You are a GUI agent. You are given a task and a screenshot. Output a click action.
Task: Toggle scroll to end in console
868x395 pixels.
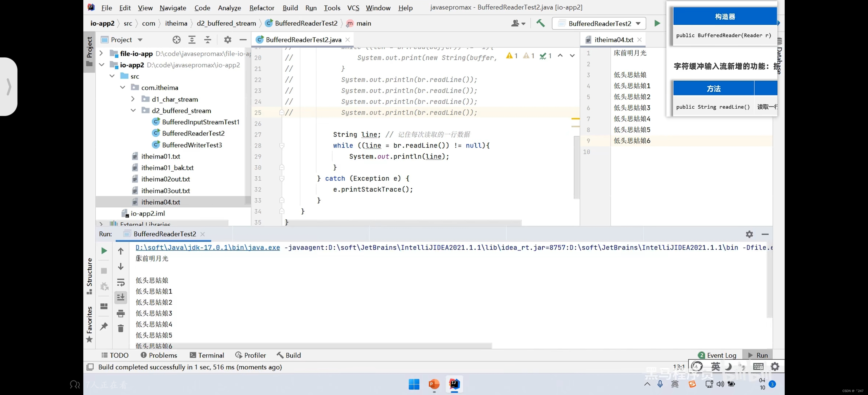(121, 297)
